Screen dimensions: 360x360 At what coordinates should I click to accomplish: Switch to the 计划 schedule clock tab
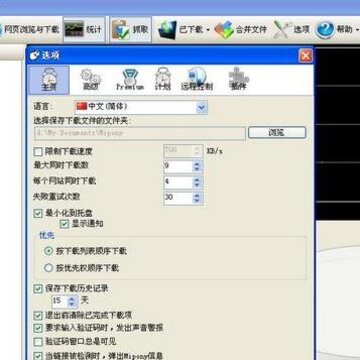click(x=163, y=80)
